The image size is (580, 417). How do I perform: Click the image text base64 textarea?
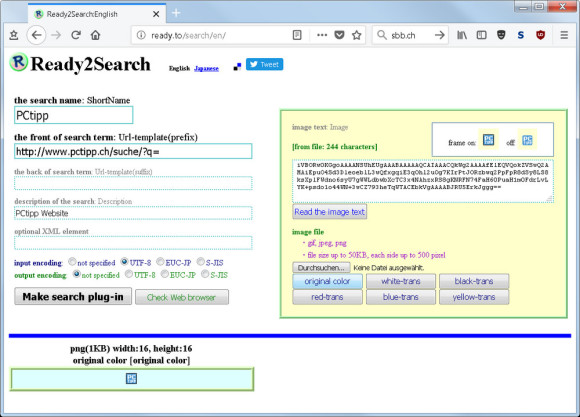pos(423,181)
